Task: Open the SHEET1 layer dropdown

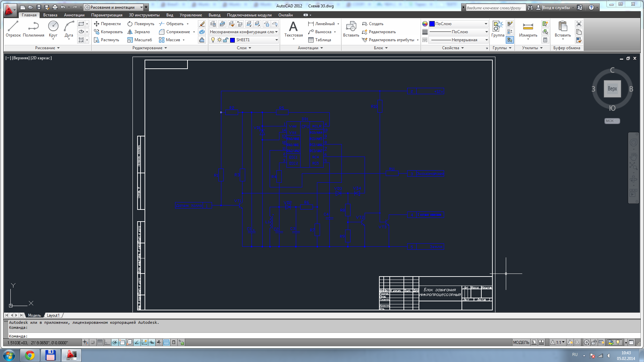Action: pyautogui.click(x=244, y=40)
